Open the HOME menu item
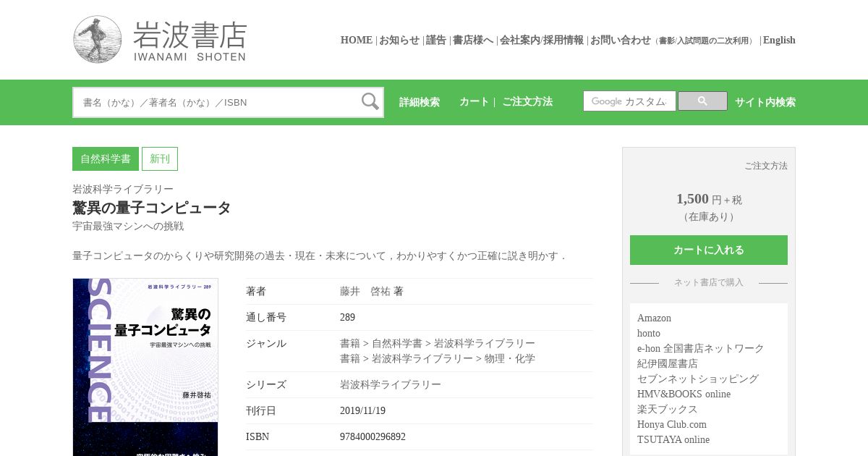The width and height of the screenshot is (868, 456). [x=357, y=41]
